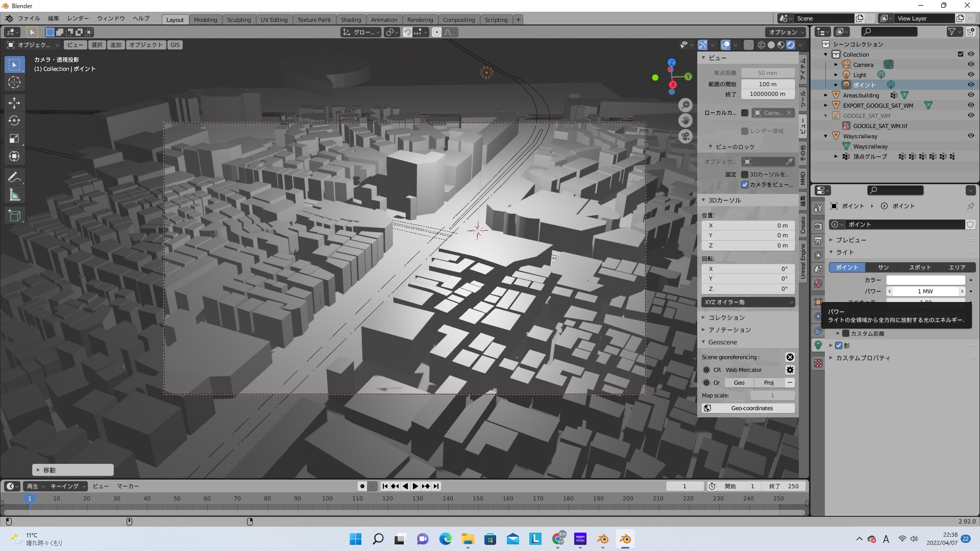Expand the Custom Properties panel
Image resolution: width=980 pixels, height=551 pixels.
[x=863, y=358]
